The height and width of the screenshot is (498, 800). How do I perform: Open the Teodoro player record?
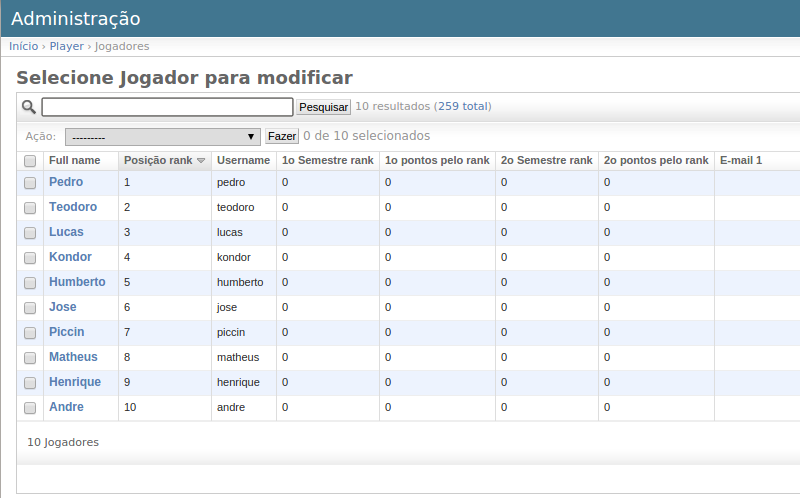[x=73, y=207]
